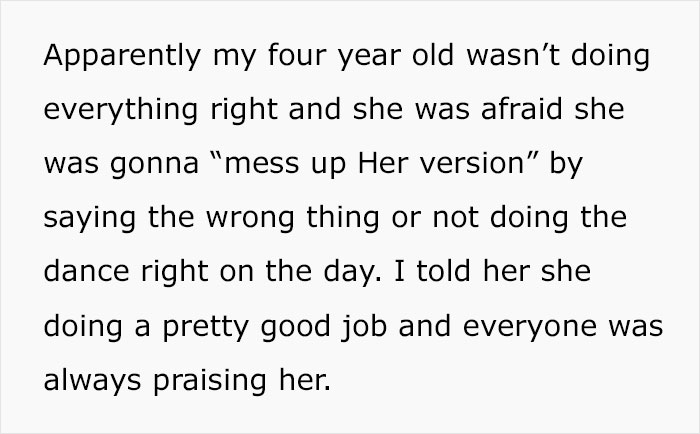
Task: Click the capitalized word "Her"
Action: 383,163
